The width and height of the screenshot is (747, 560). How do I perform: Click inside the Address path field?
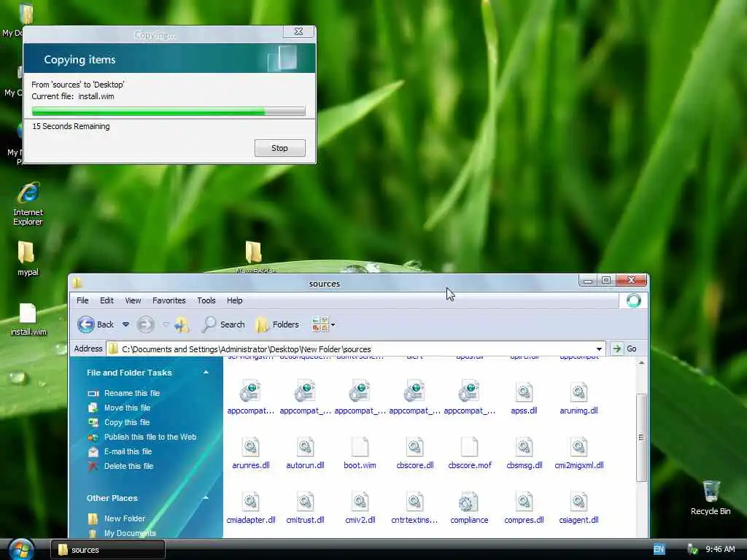pos(350,349)
